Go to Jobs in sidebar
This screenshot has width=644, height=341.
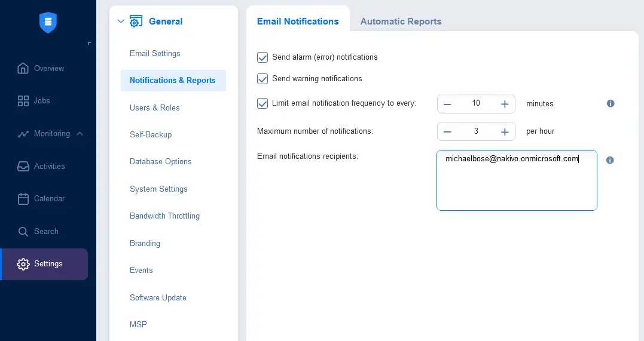click(x=42, y=100)
